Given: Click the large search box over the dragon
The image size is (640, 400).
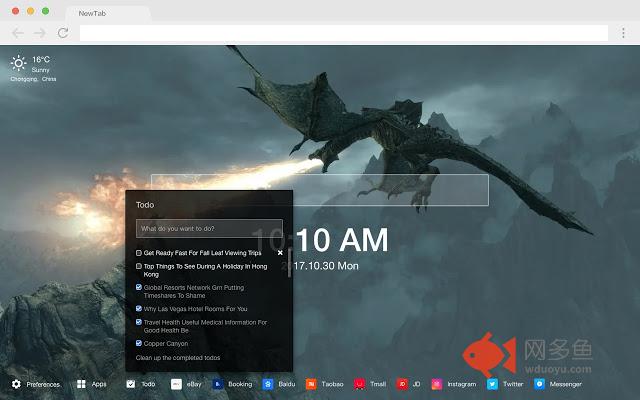Looking at the screenshot, I should click(320, 190).
